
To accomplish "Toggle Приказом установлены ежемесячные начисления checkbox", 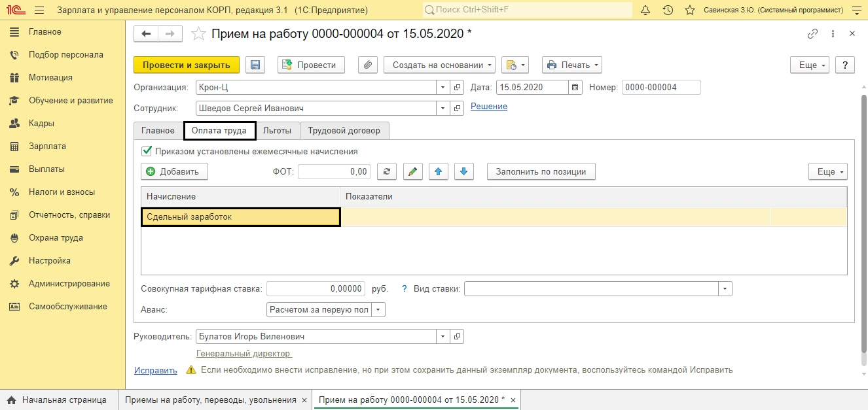I will point(147,151).
